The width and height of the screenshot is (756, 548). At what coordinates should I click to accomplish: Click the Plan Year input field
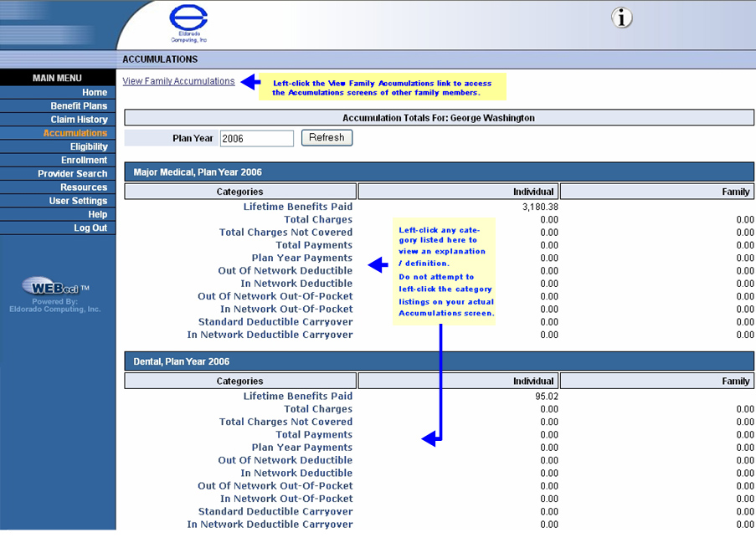coord(256,138)
